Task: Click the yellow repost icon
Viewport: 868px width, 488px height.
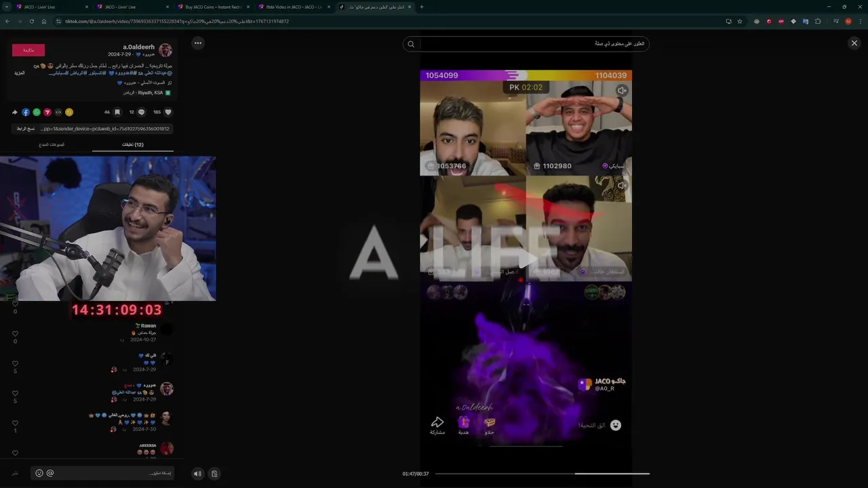Action: coord(68,112)
